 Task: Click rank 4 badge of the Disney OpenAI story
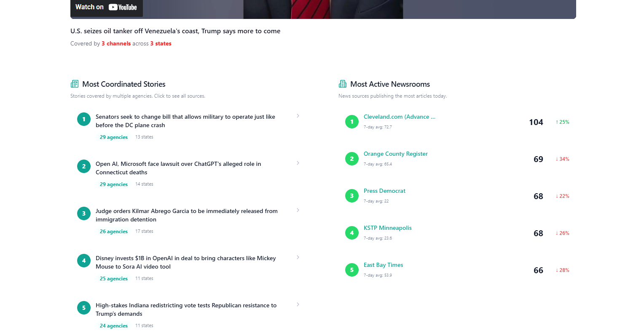pyautogui.click(x=84, y=261)
